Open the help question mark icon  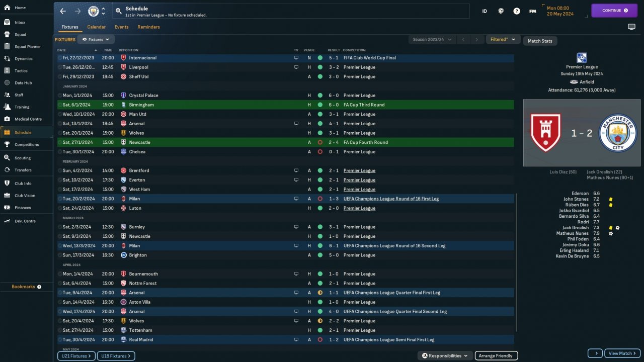tap(517, 11)
